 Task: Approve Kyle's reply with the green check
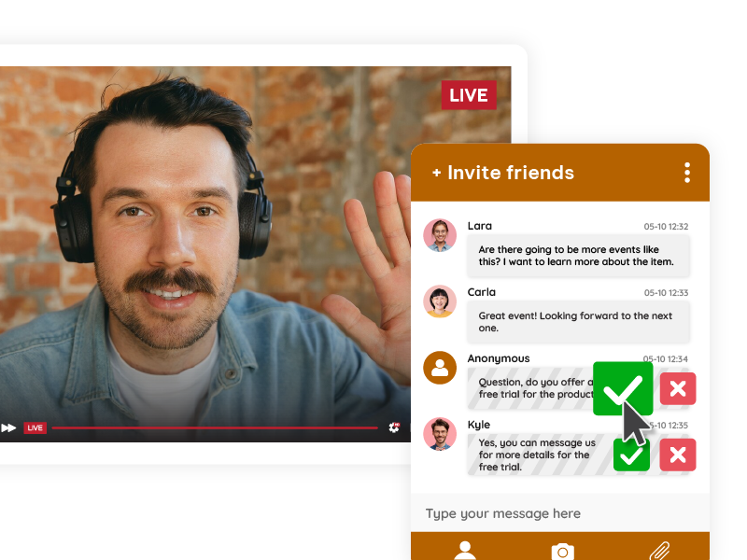(631, 455)
